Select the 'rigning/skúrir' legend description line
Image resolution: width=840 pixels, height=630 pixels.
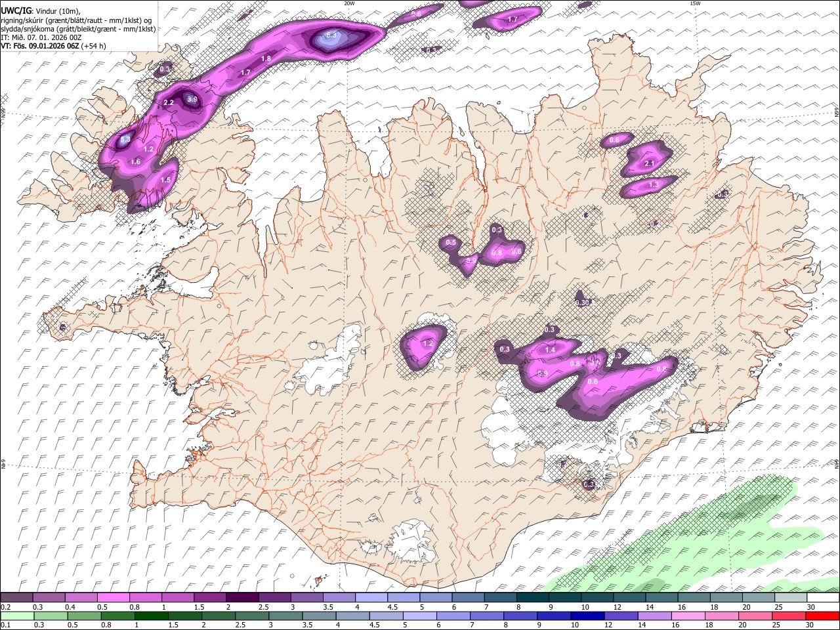(76, 20)
